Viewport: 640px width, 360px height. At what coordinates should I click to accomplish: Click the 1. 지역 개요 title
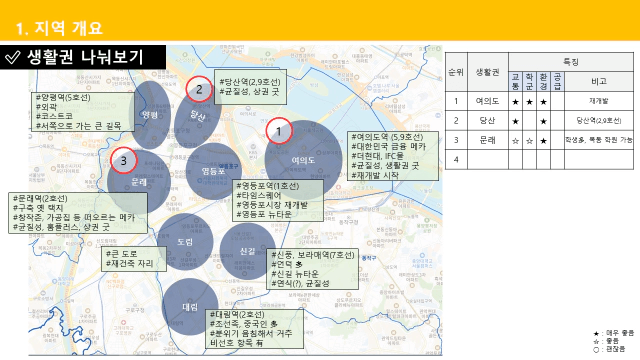click(60, 28)
